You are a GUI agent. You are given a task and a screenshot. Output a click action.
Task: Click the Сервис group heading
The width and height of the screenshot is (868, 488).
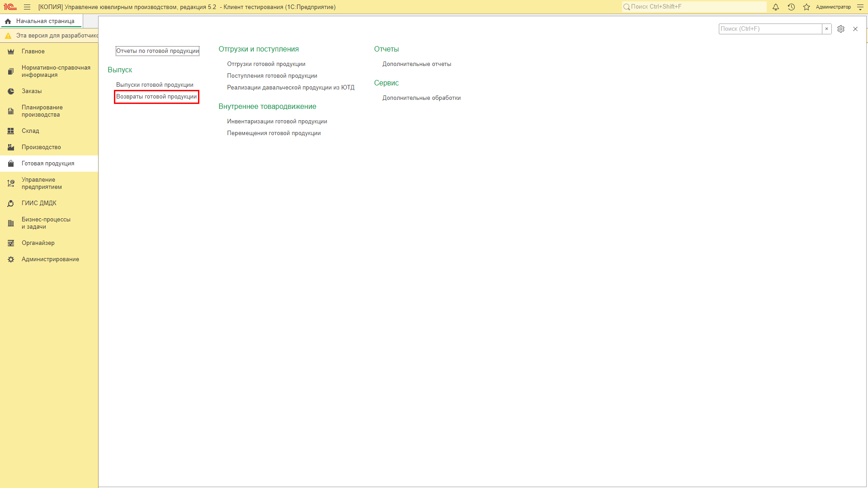(386, 83)
